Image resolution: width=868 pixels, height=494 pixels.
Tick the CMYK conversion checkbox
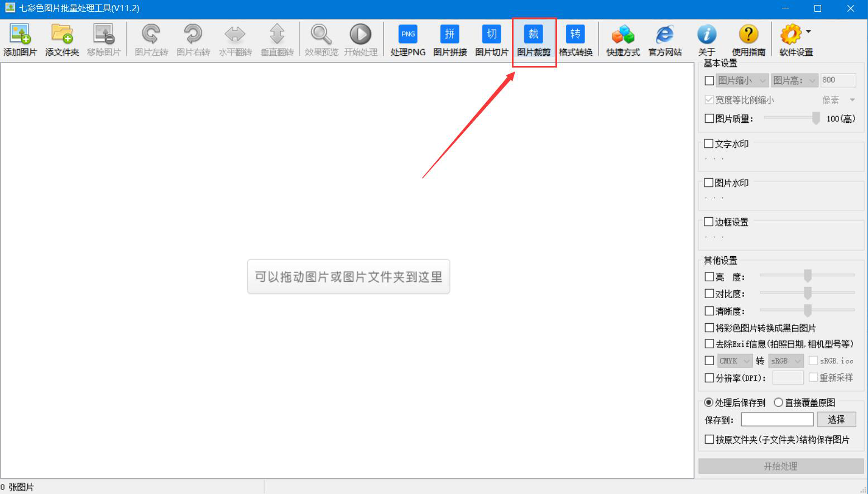[x=709, y=361]
